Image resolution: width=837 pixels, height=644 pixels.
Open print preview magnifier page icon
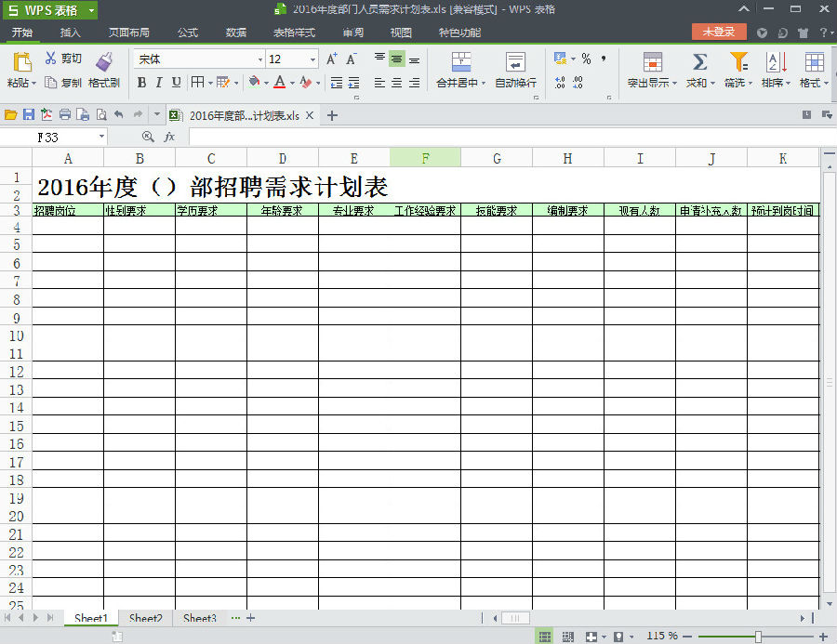100,114
